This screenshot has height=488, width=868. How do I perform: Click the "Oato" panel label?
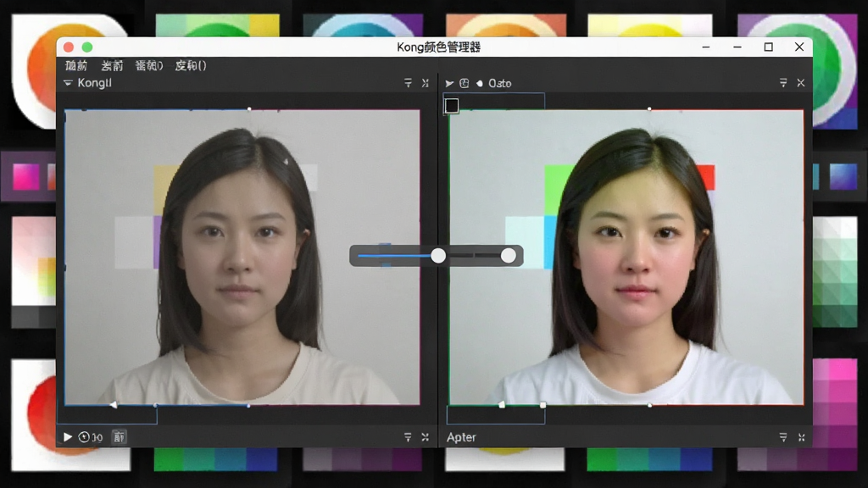[500, 84]
